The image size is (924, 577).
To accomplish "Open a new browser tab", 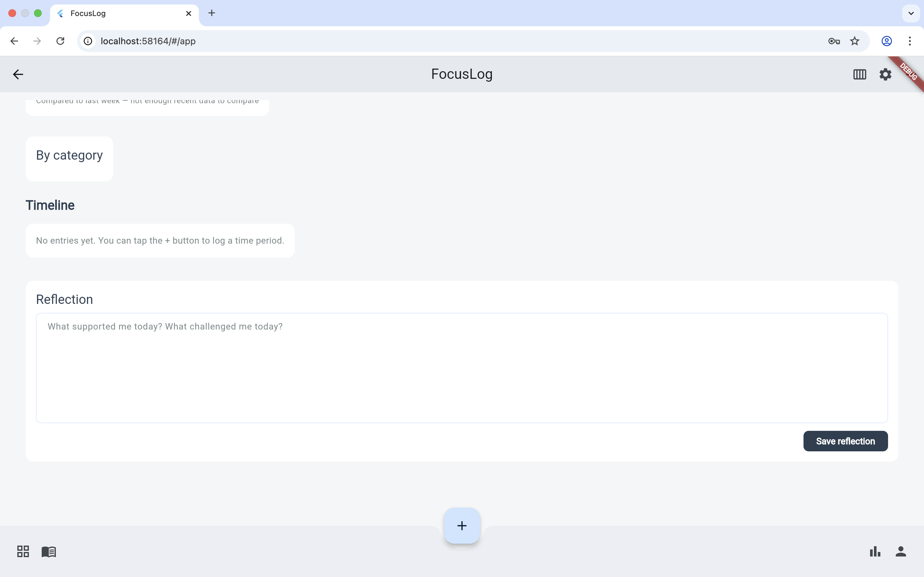I will pyautogui.click(x=211, y=13).
